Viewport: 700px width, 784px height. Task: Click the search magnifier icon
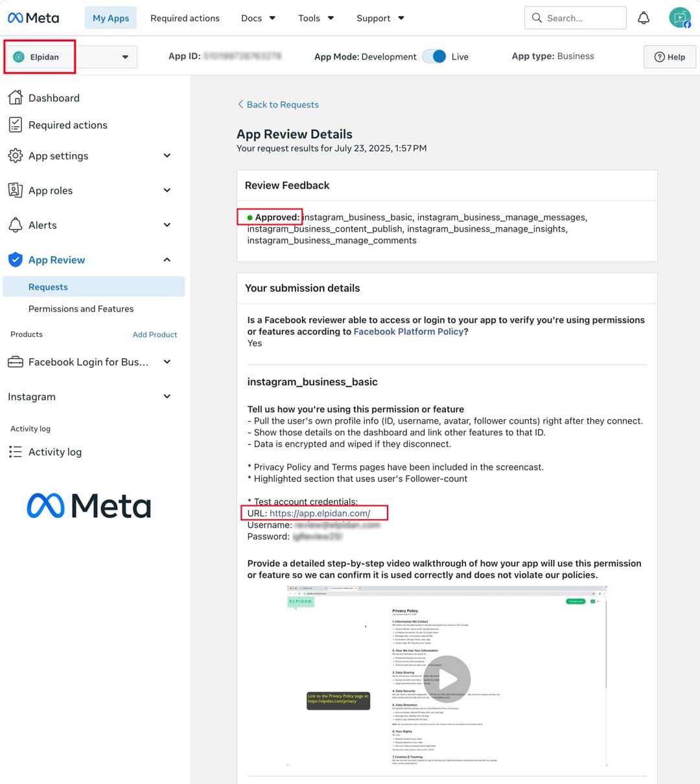pos(537,18)
